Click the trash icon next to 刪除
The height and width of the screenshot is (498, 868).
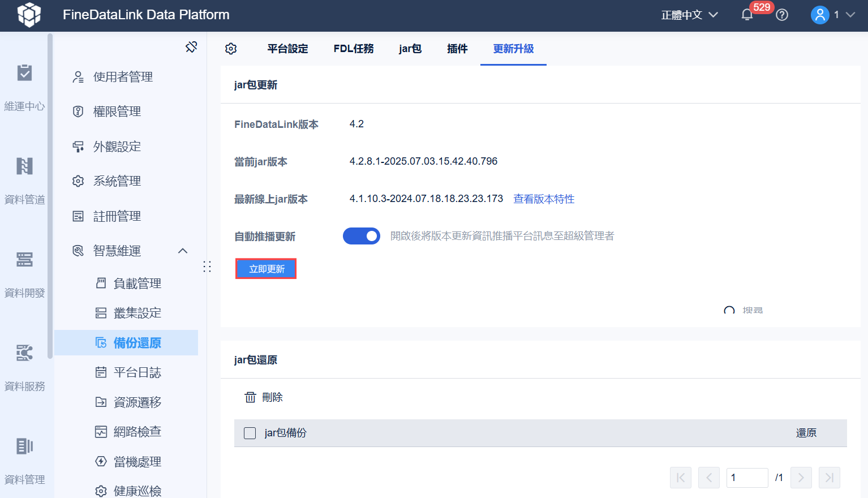250,397
